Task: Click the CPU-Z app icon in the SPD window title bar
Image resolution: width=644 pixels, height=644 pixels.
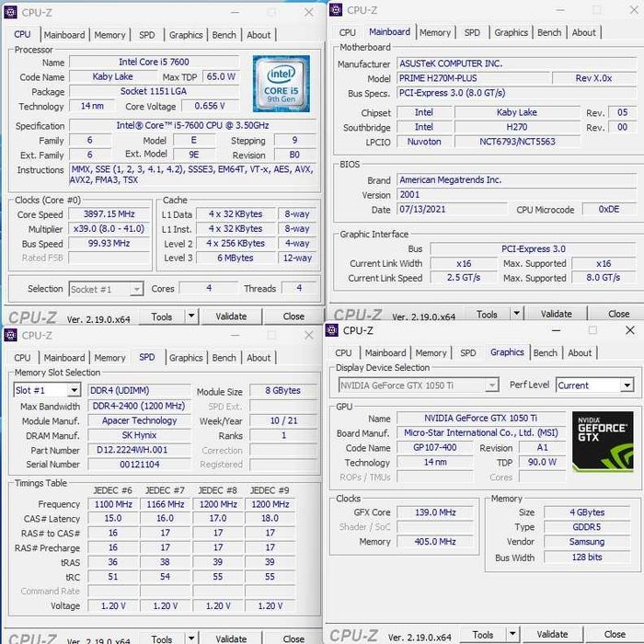Action: point(11,335)
